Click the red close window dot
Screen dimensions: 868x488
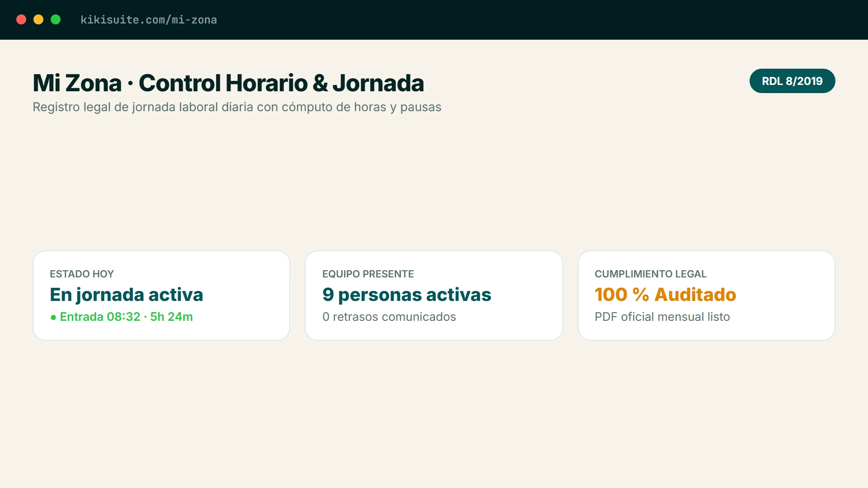tap(21, 19)
